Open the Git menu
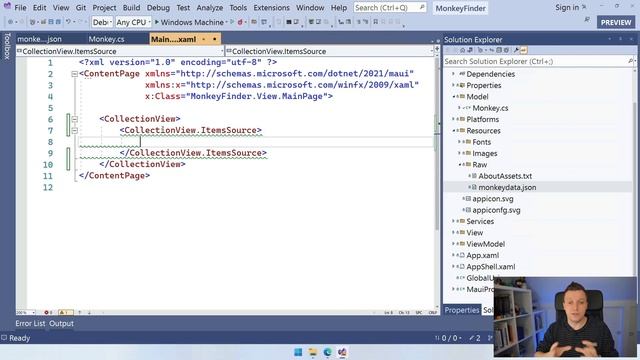The width and height of the screenshot is (640, 360). click(x=81, y=8)
